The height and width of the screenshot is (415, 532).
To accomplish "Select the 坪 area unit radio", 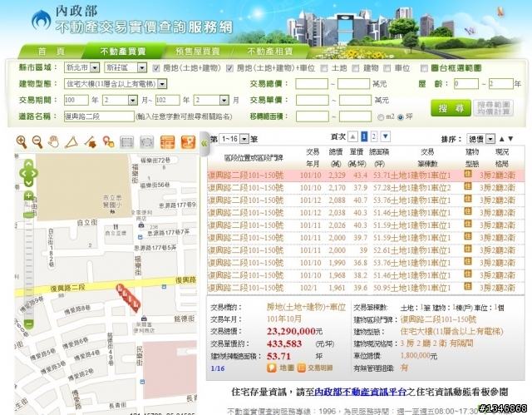I will tap(401, 117).
